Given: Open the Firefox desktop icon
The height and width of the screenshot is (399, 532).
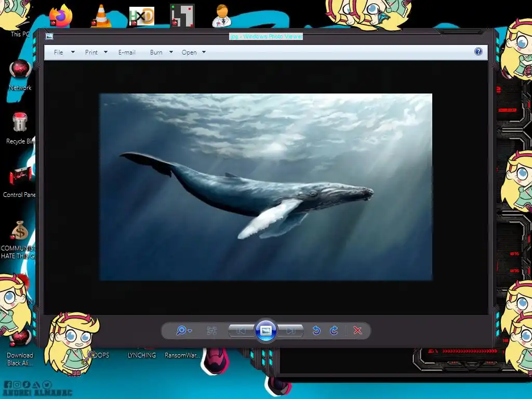Looking at the screenshot, I should click(61, 16).
